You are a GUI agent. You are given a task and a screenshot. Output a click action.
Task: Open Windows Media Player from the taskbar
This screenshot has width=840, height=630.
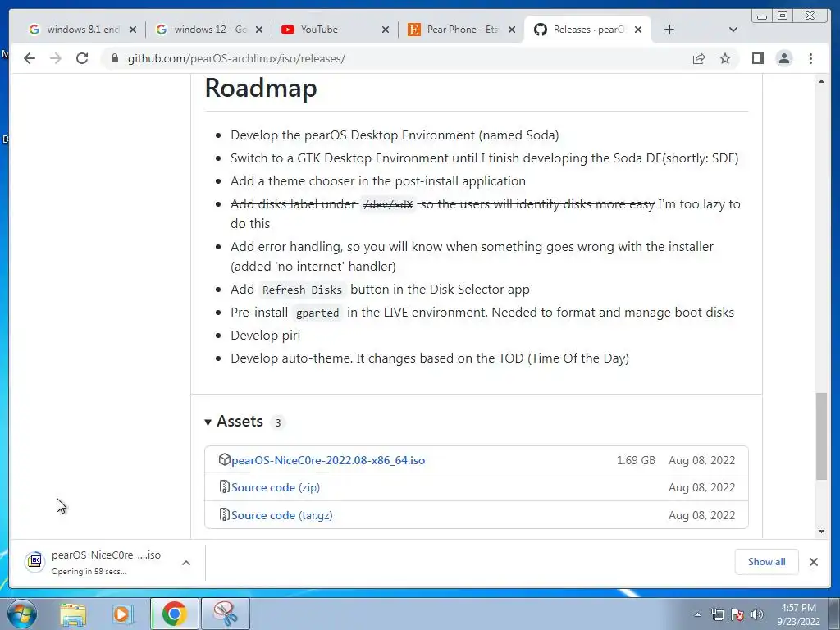point(123,614)
